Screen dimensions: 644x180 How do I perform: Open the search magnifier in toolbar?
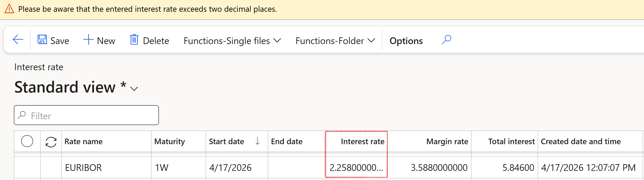click(446, 40)
